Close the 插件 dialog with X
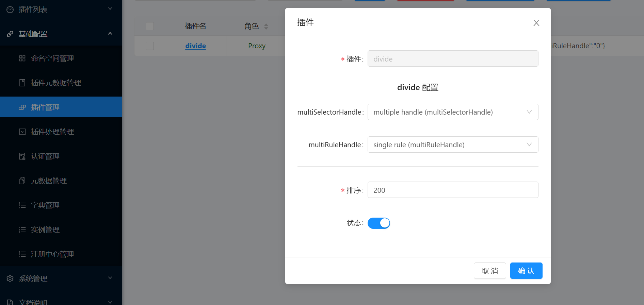This screenshot has width=644, height=305. [536, 23]
